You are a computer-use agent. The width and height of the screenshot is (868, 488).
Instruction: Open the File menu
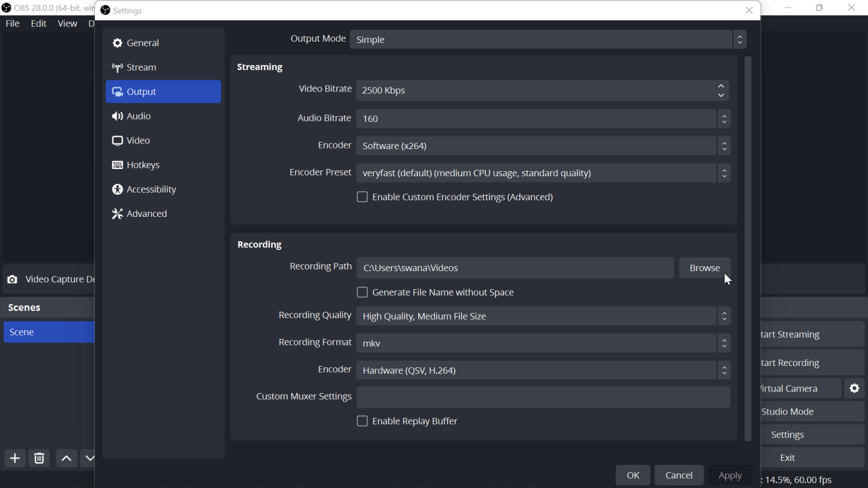click(x=12, y=23)
